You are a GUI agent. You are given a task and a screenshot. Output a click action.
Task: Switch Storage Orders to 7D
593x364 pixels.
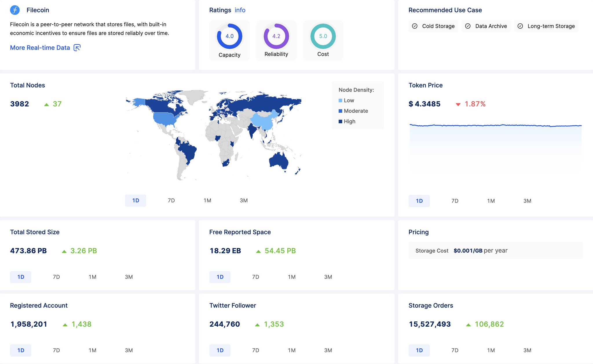tap(455, 350)
